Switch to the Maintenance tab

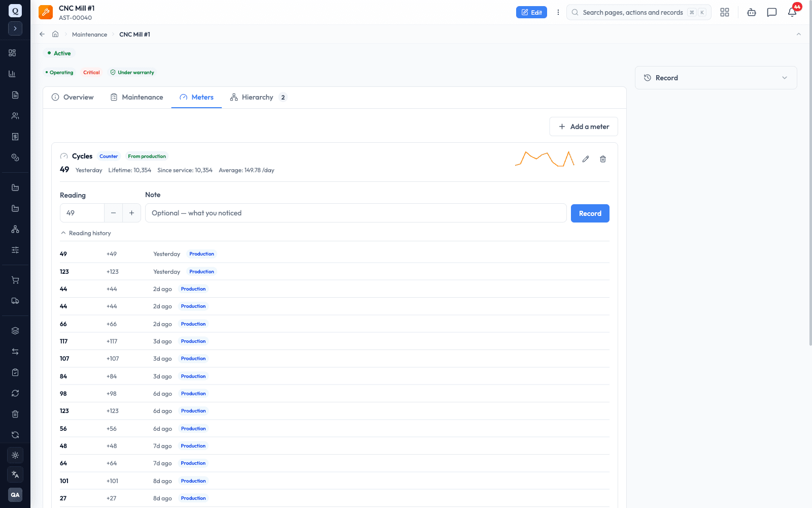pos(137,97)
